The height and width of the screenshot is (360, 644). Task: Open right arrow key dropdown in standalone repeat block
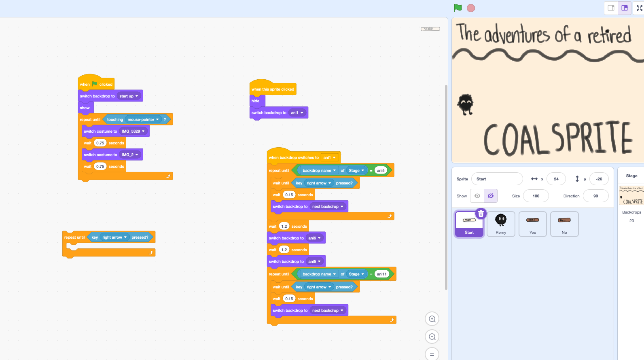pyautogui.click(x=115, y=237)
